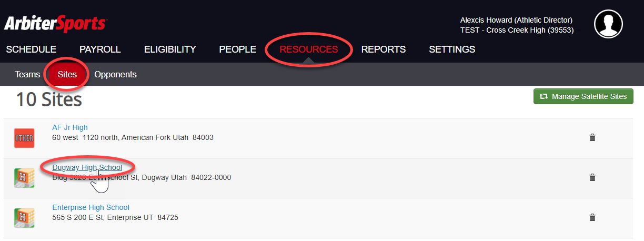The image size is (644, 241).
Task: Click the school icon beside Dugway High School
Action: coord(24,178)
